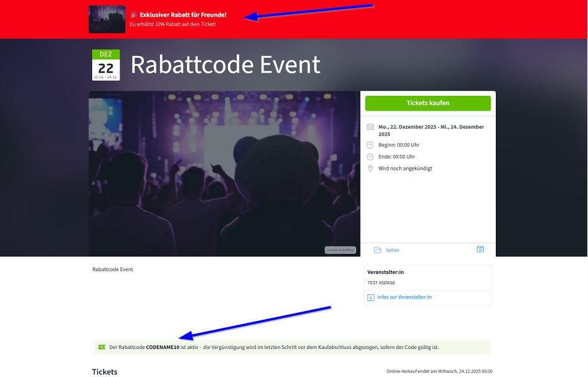Click the DEZ 22 date badge
The image size is (588, 377).
click(x=105, y=65)
